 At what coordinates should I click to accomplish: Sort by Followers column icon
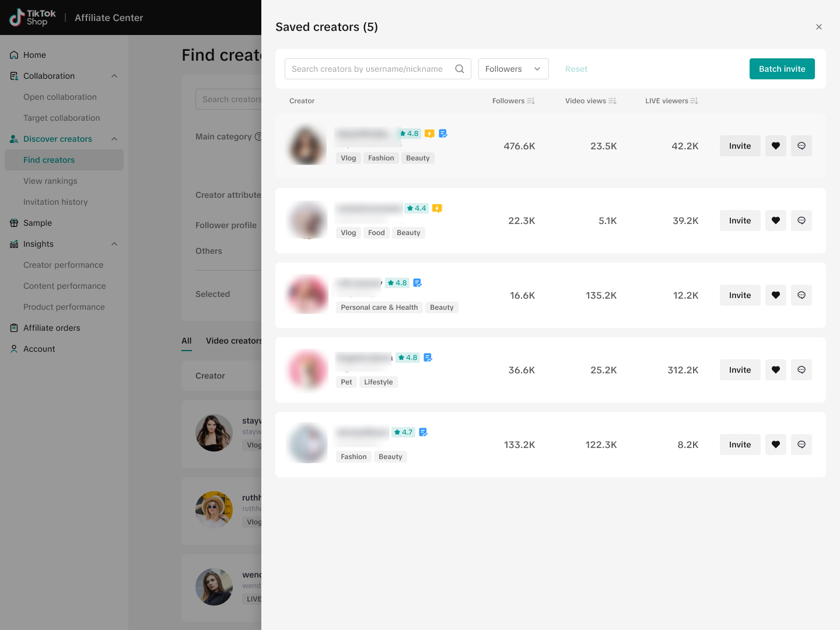[531, 101]
